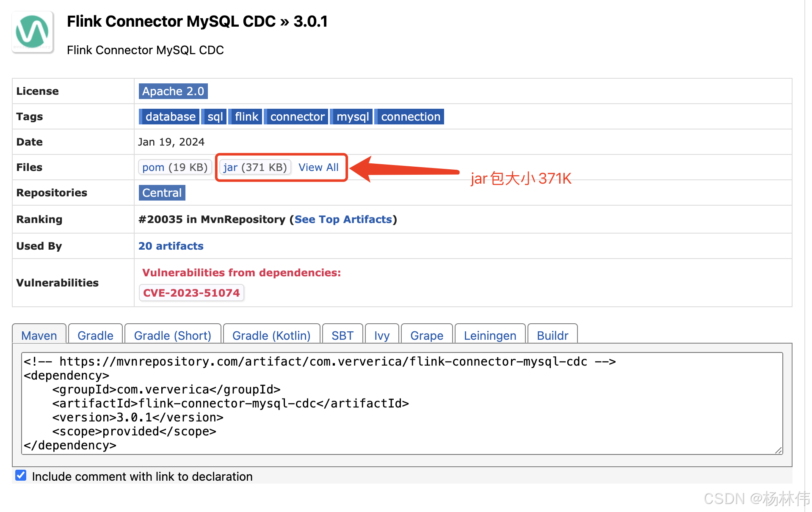Open the CVE-2023-51074 vulnerability link

click(191, 292)
